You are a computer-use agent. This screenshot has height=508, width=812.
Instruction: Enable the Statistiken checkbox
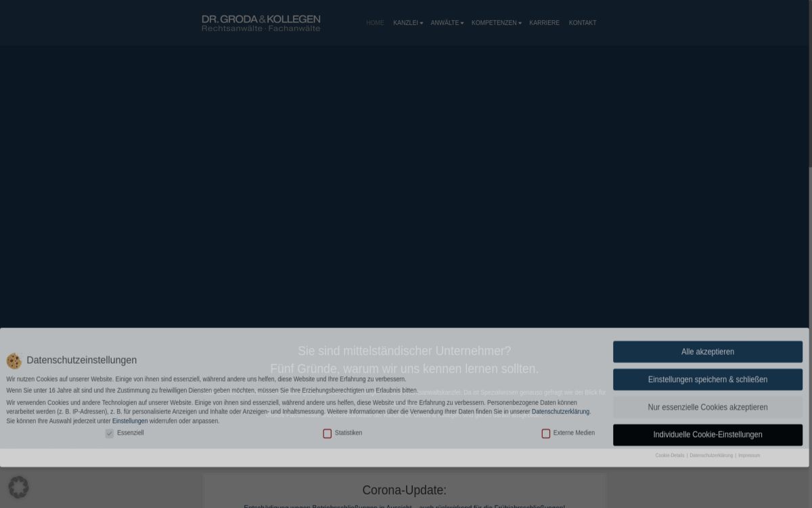click(x=328, y=433)
